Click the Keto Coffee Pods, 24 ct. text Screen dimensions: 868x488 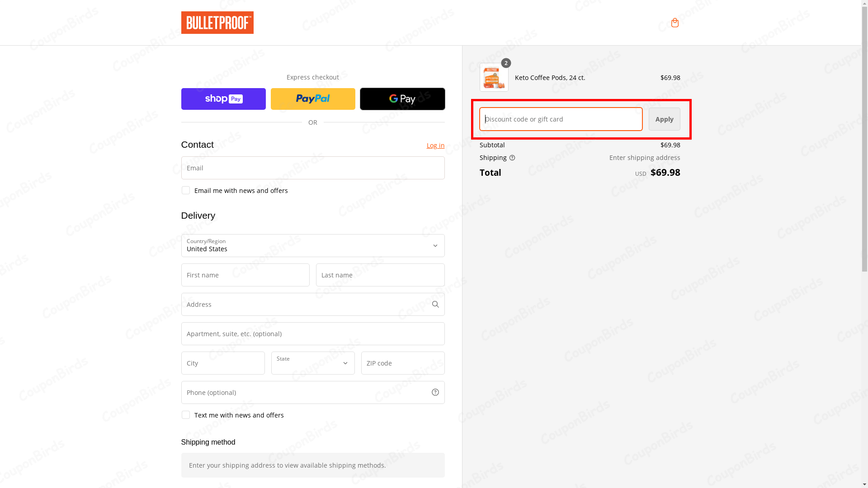(x=550, y=78)
